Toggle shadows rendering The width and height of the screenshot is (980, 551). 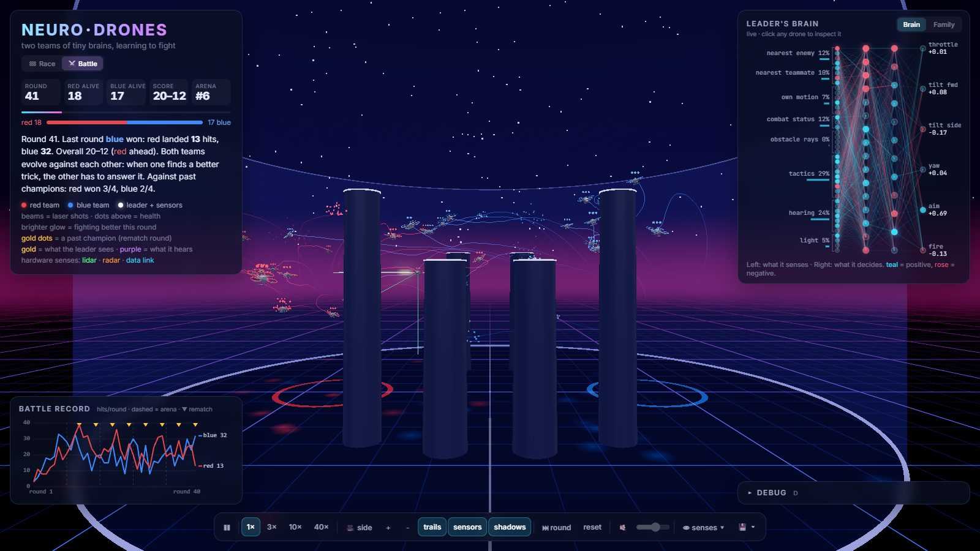point(510,527)
